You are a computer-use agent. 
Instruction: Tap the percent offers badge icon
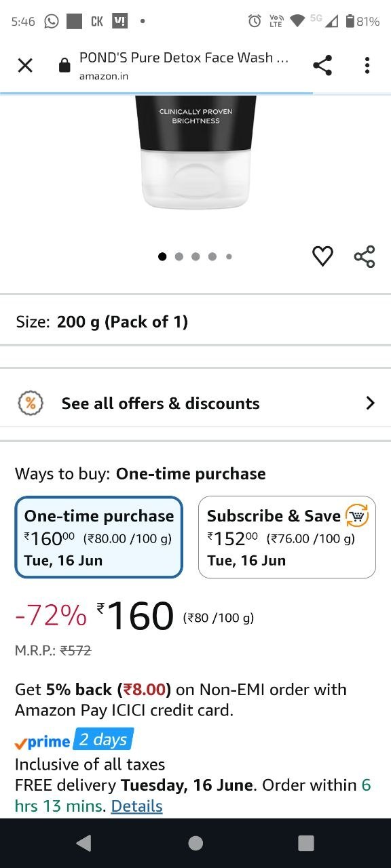(x=31, y=403)
